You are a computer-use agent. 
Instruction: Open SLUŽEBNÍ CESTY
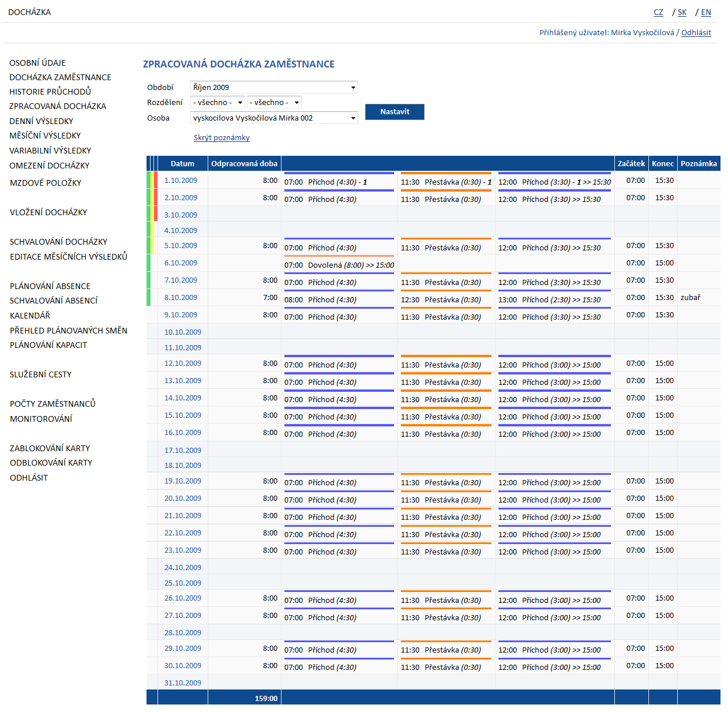(40, 374)
